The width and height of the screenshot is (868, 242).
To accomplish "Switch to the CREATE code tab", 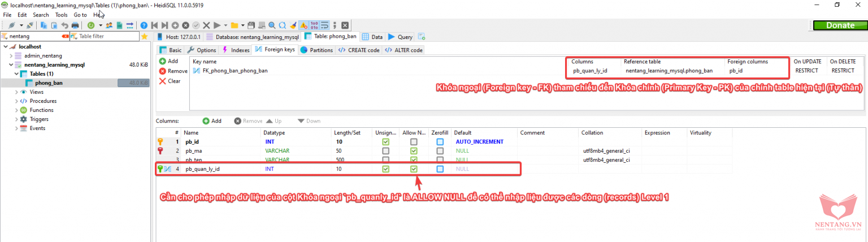I will [x=359, y=50].
